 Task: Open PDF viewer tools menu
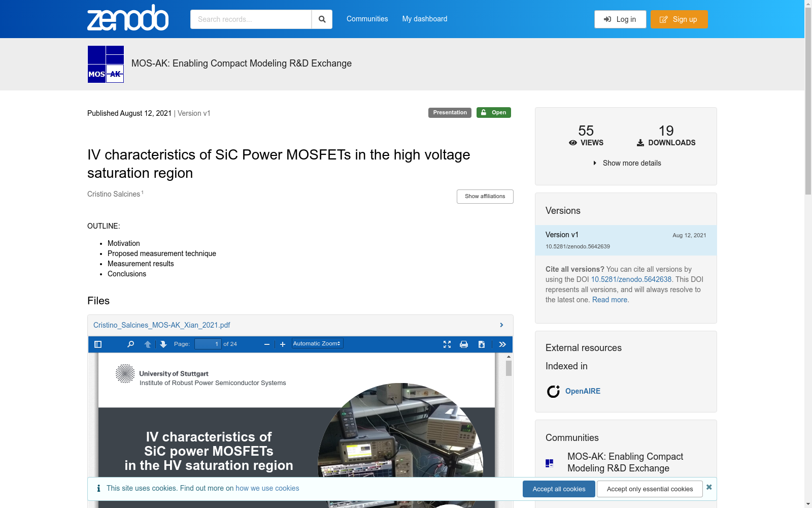502,344
